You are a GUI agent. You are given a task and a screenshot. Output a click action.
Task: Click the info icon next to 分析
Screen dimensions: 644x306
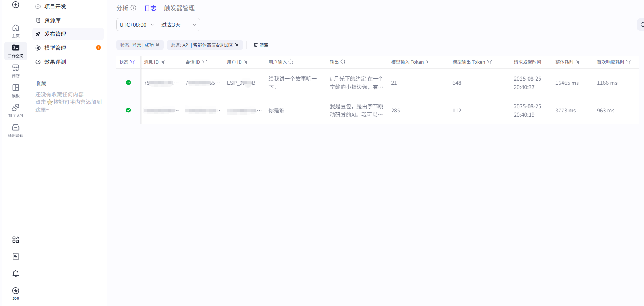pos(133,8)
